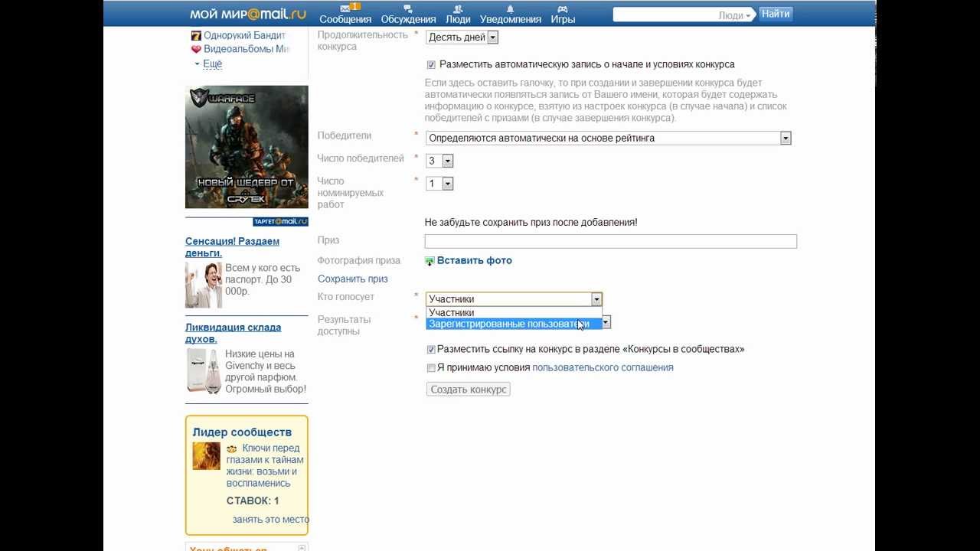The height and width of the screenshot is (551, 980).
Task: Click the community emblem icon before Ключи перед
Action: [232, 449]
